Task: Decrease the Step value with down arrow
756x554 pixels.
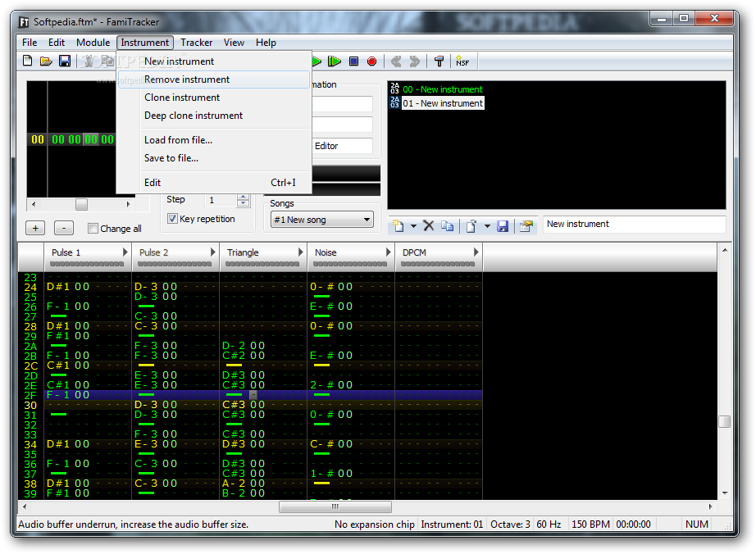Action: coord(244,203)
